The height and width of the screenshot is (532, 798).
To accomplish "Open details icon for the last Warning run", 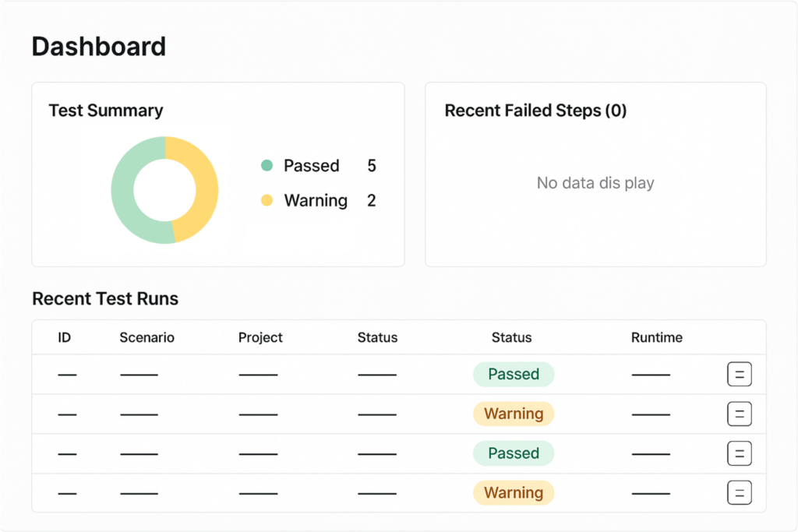I will coord(739,492).
